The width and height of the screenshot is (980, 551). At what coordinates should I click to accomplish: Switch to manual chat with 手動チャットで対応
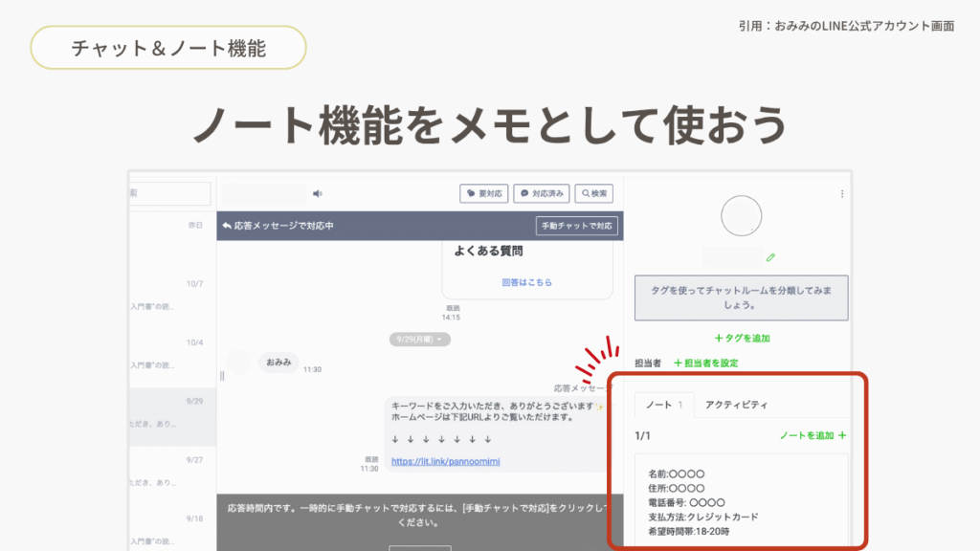pos(577,226)
